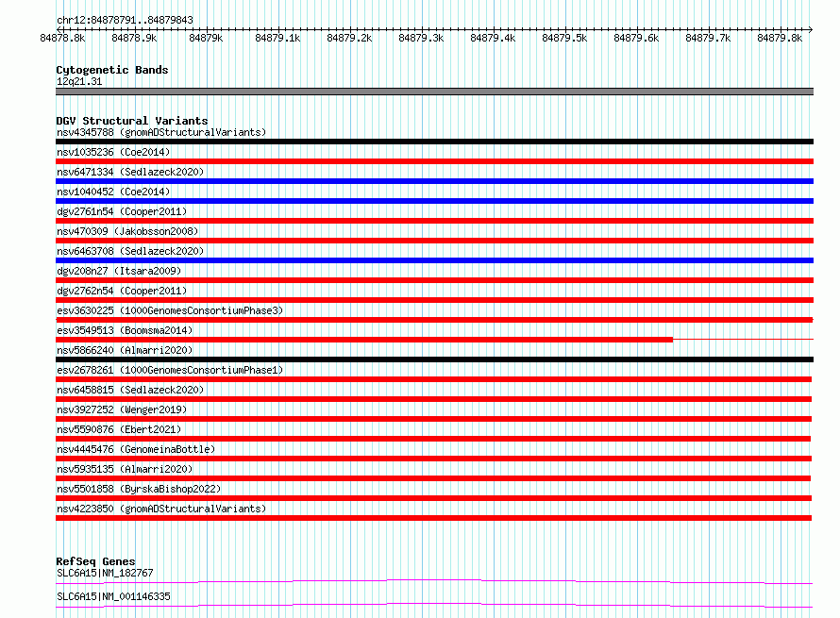
Task: Select variant esv3630225 (1000GenomesConsortiumPhase3) label
Action: coord(170,310)
